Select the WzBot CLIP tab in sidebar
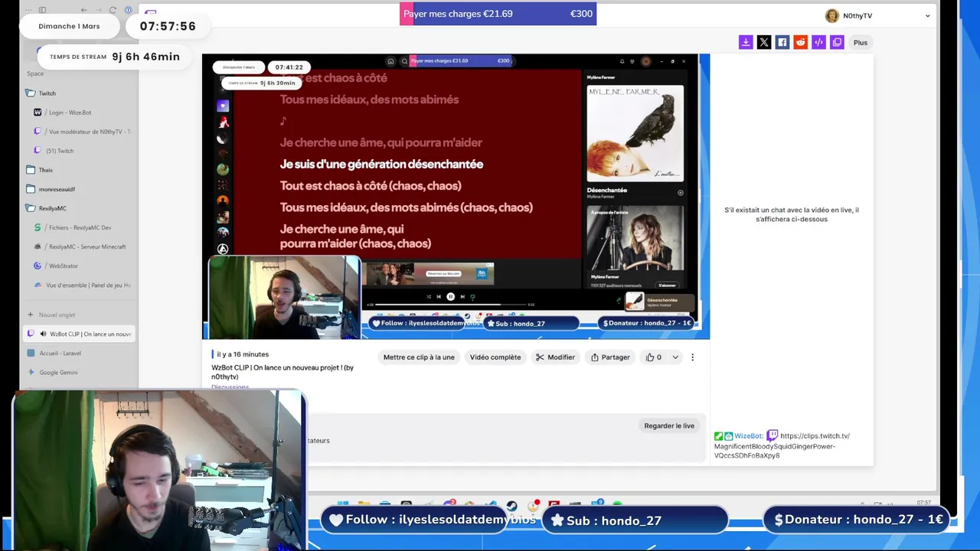This screenshot has height=551, width=980. point(80,334)
